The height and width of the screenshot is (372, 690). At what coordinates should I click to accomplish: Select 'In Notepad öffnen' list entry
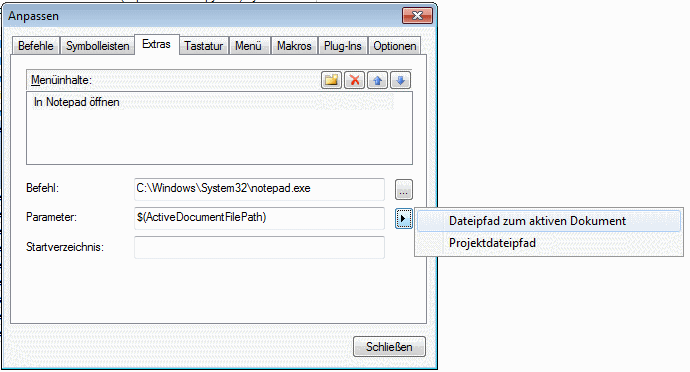click(x=213, y=102)
